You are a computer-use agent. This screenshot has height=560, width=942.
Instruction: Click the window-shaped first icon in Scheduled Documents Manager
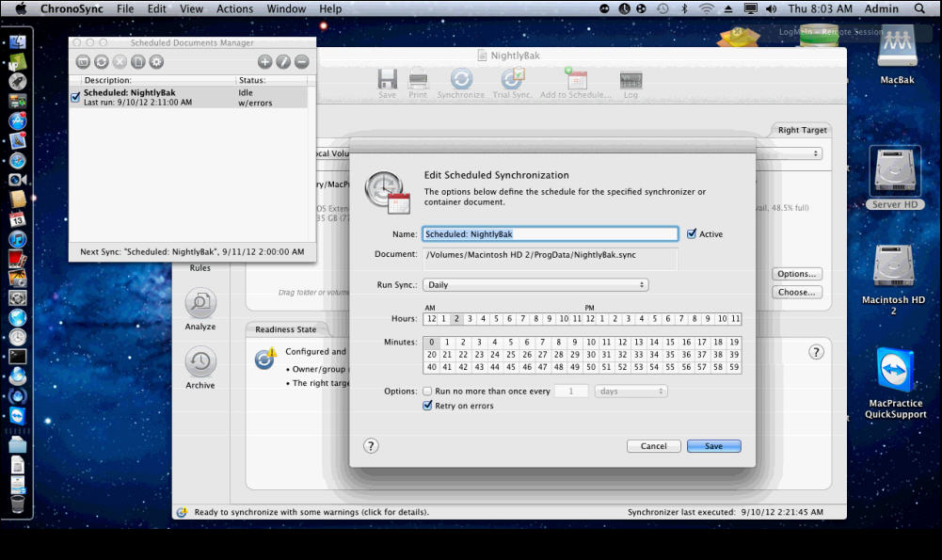83,61
